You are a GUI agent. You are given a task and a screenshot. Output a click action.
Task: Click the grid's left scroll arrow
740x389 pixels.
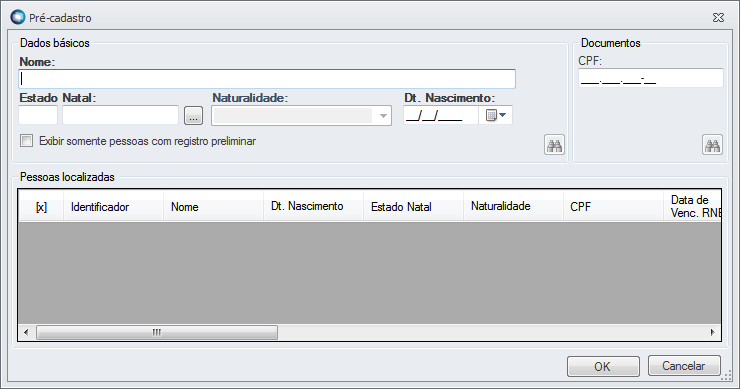pyautogui.click(x=26, y=332)
